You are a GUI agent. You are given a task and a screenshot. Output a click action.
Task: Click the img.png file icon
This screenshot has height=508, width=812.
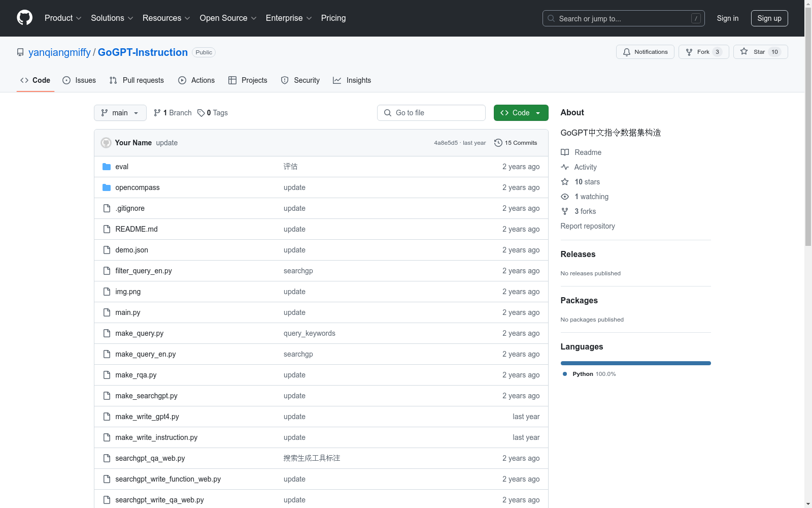coord(107,292)
